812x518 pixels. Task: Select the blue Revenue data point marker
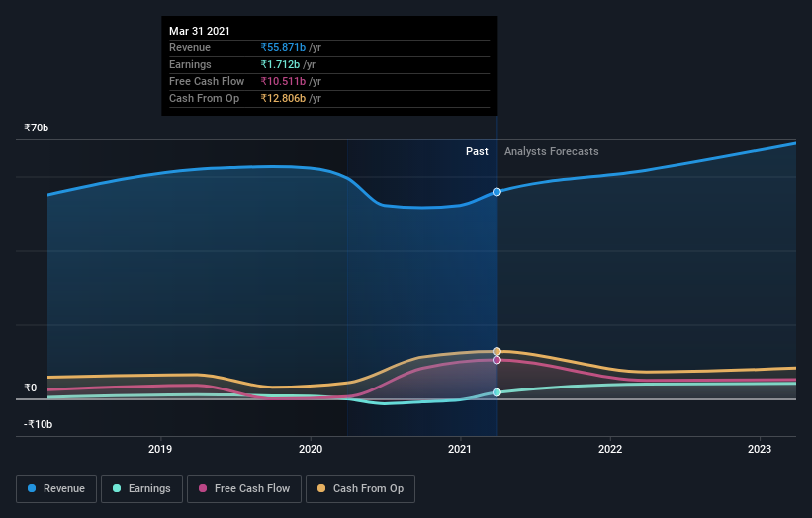pos(496,192)
